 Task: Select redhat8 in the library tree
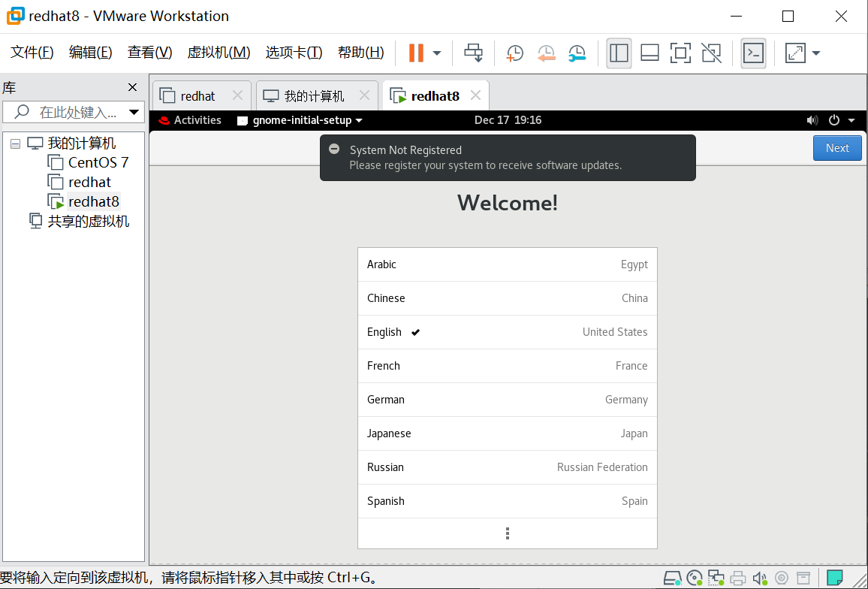tap(94, 201)
